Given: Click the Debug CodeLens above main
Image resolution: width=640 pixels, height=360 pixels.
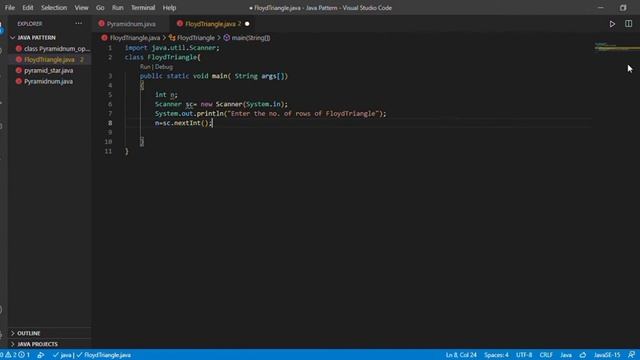Looking at the screenshot, I should 164,67.
